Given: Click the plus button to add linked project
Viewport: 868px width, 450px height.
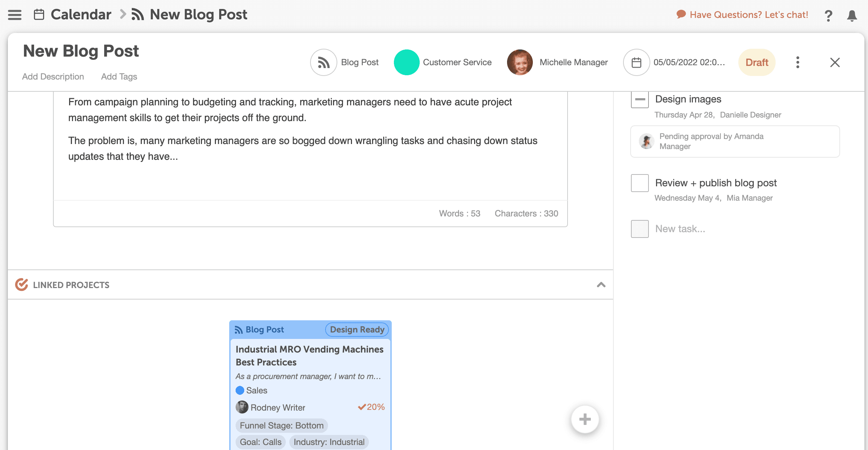Looking at the screenshot, I should point(585,419).
